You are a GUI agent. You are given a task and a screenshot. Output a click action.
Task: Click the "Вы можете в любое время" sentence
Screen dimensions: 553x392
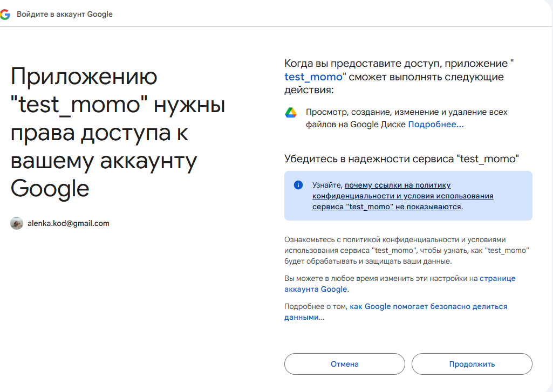[380, 278]
